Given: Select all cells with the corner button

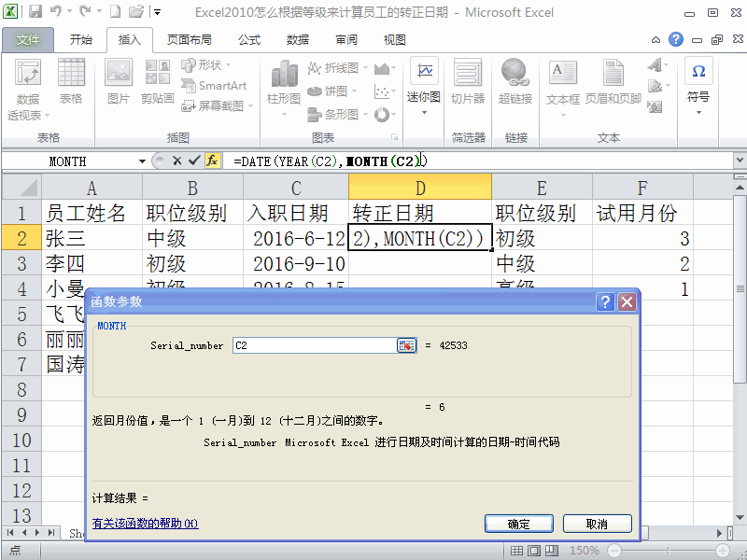Looking at the screenshot, I should point(21,187).
